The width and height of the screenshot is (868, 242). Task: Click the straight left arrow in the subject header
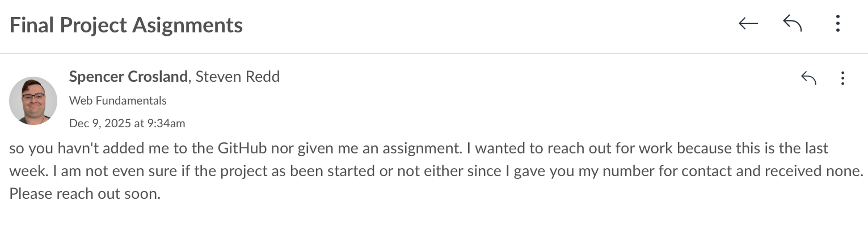(x=748, y=24)
